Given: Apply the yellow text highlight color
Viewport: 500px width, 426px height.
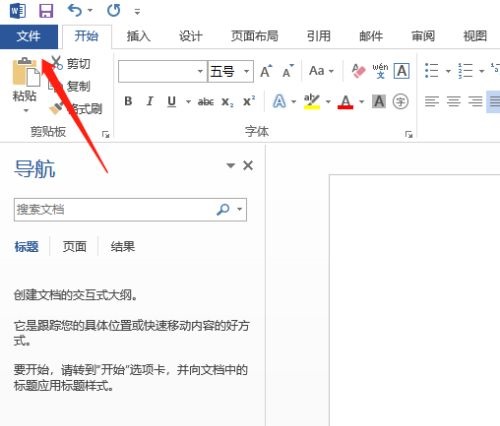Looking at the screenshot, I should point(312,101).
